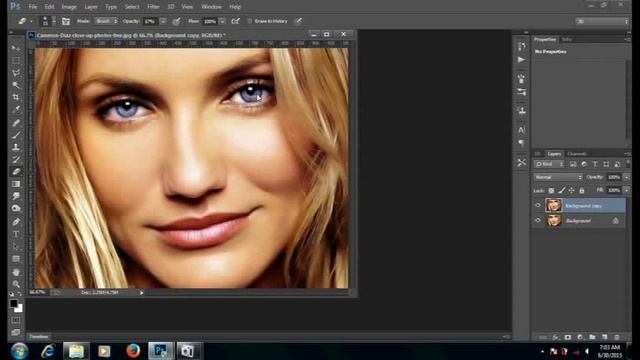Viewport: 640px width, 360px height.
Task: Select the Rectangle shape tool
Action: pos(16,259)
